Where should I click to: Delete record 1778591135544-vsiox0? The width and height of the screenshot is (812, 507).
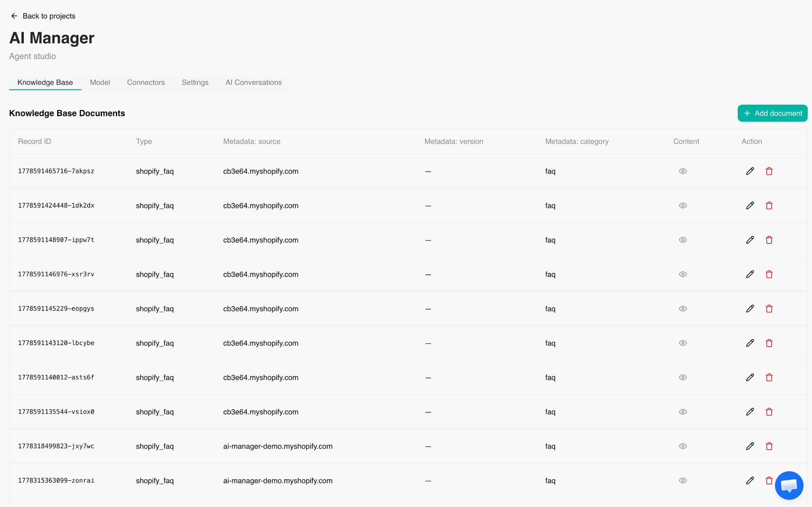coord(769,412)
